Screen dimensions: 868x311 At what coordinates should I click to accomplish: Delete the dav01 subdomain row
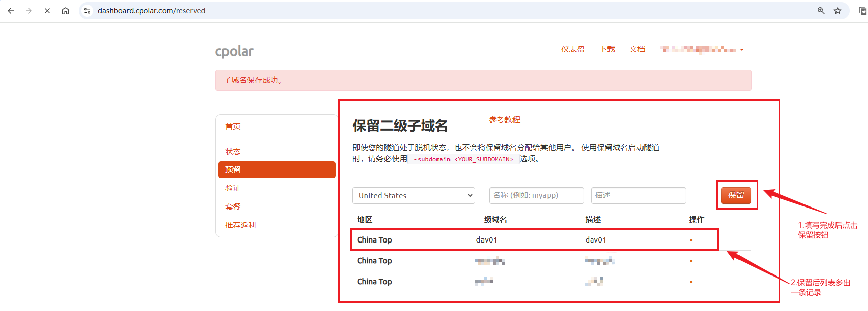691,240
